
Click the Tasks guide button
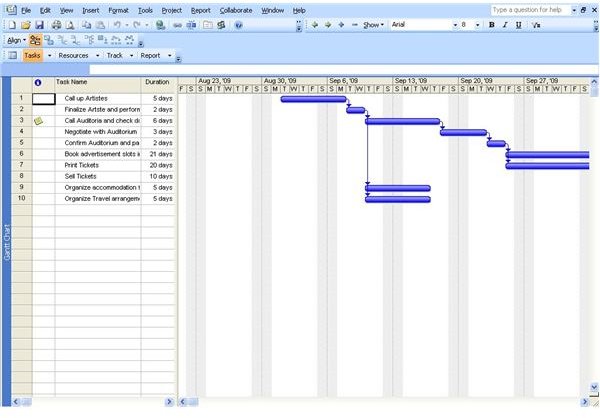point(33,56)
